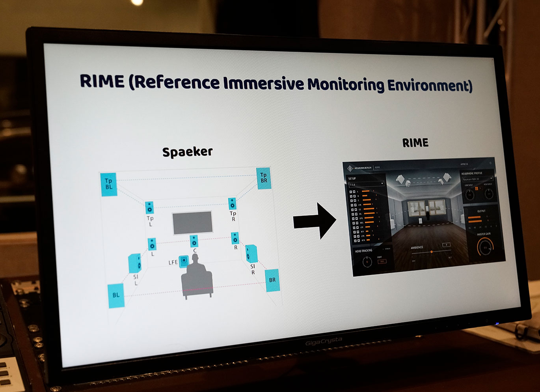Toggle the solo box for channel L

pos(352,192)
